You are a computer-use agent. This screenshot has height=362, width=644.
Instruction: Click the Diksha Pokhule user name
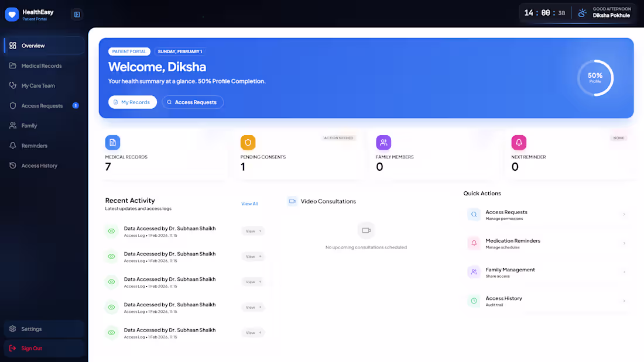(611, 16)
